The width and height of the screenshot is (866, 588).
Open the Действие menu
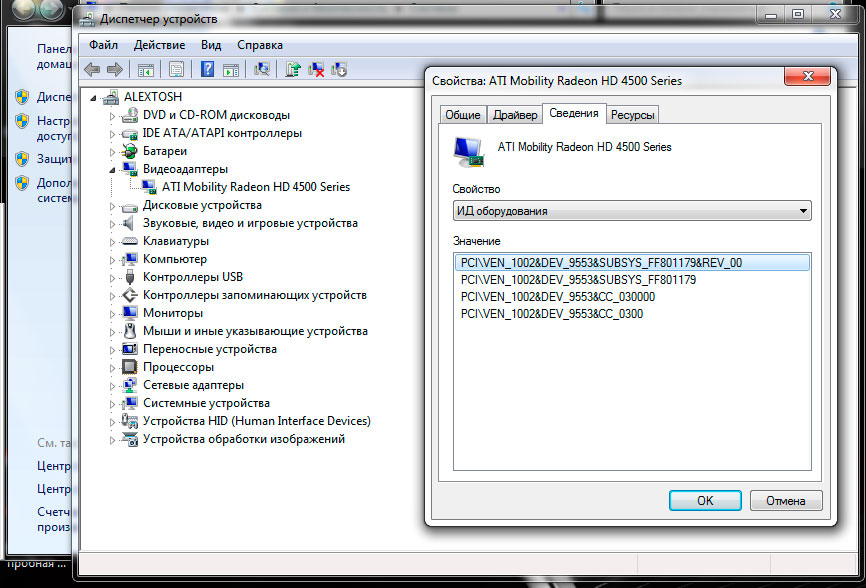[159, 45]
